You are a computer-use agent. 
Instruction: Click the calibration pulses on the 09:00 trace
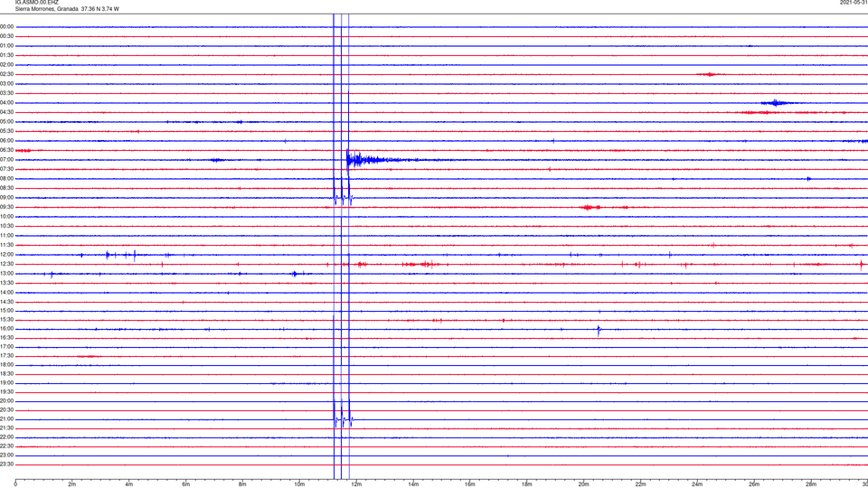point(343,197)
